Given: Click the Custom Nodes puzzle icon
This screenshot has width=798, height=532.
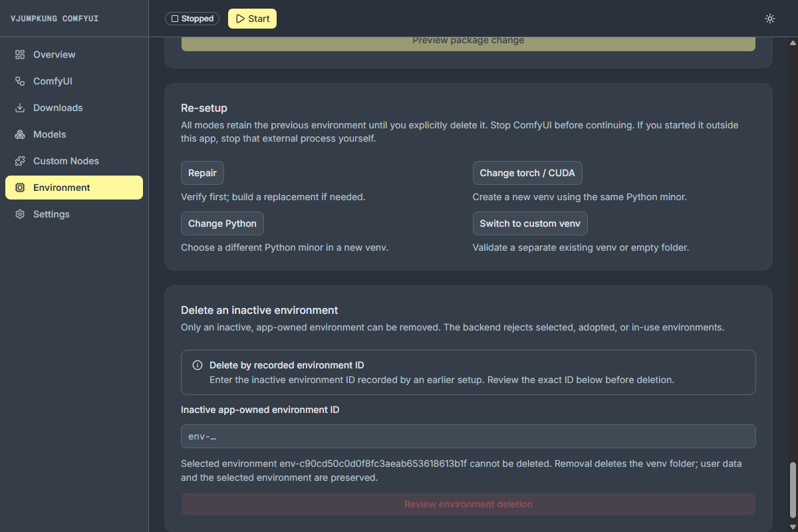Looking at the screenshot, I should [20, 161].
